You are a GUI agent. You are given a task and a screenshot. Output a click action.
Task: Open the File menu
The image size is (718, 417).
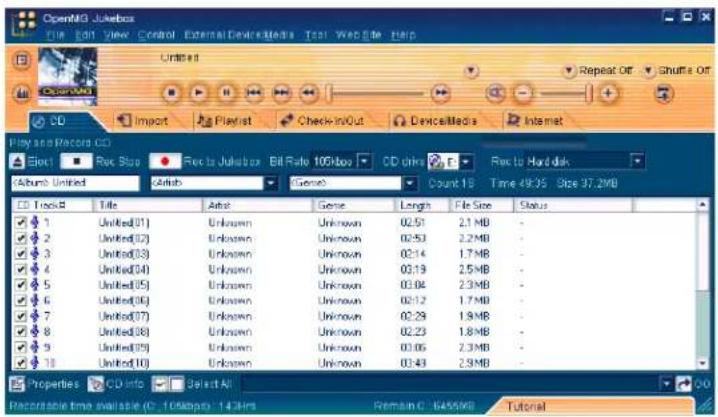(55, 35)
